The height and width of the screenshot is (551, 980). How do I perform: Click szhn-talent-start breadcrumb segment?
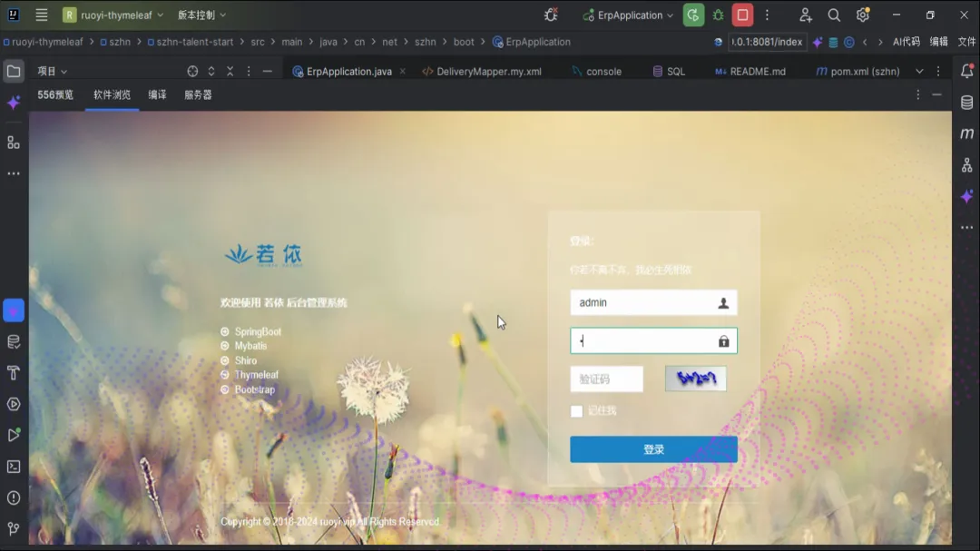point(191,42)
